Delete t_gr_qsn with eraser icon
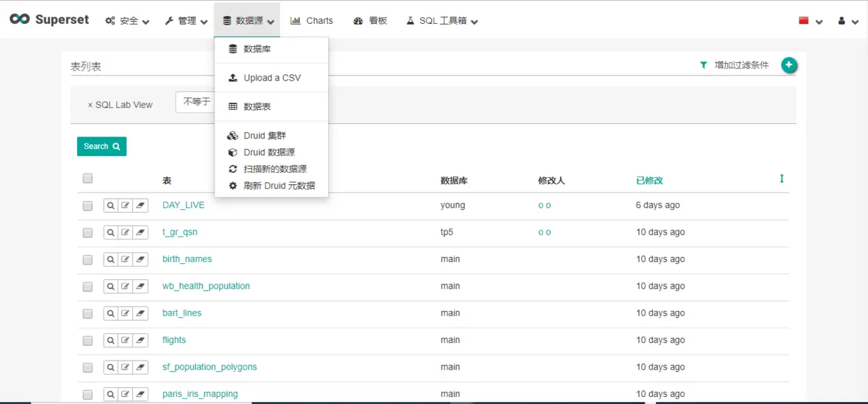The width and height of the screenshot is (868, 404). pyautogui.click(x=141, y=232)
